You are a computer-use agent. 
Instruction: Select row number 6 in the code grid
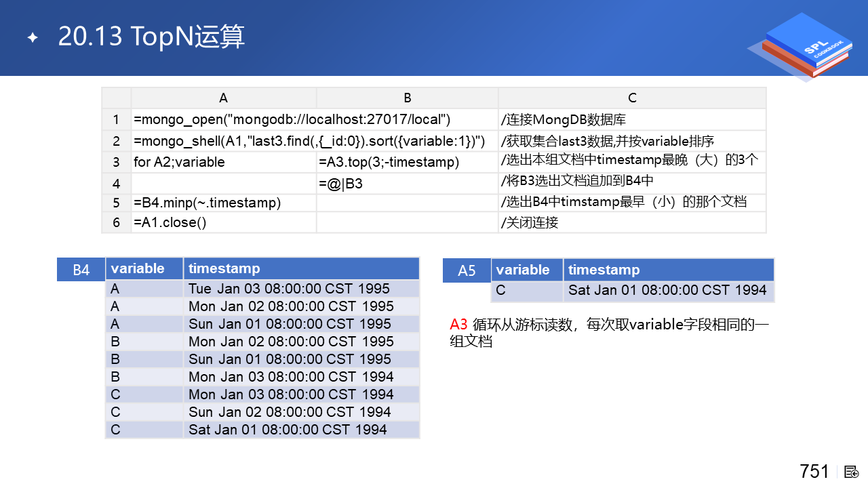(x=117, y=222)
